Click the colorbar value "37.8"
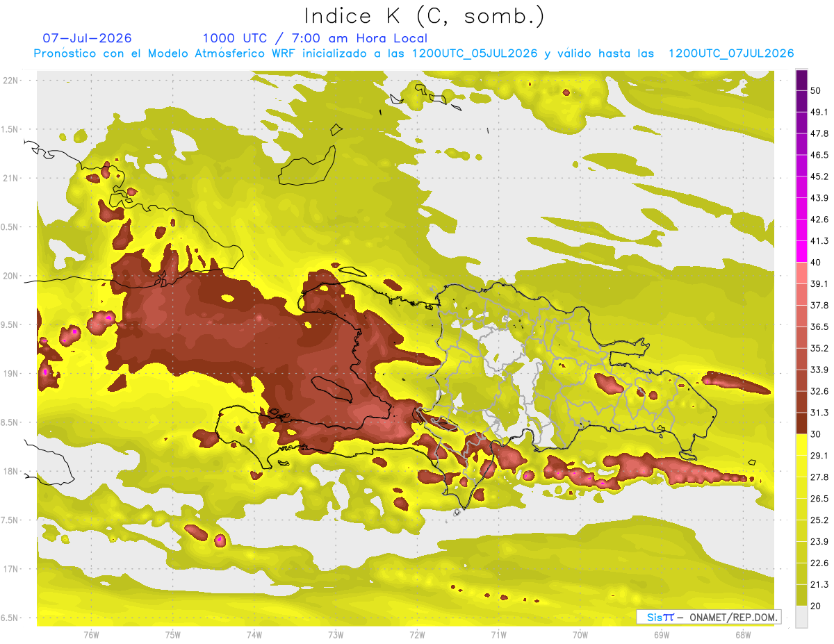Viewport: 834px width, 644px height. [x=819, y=305]
